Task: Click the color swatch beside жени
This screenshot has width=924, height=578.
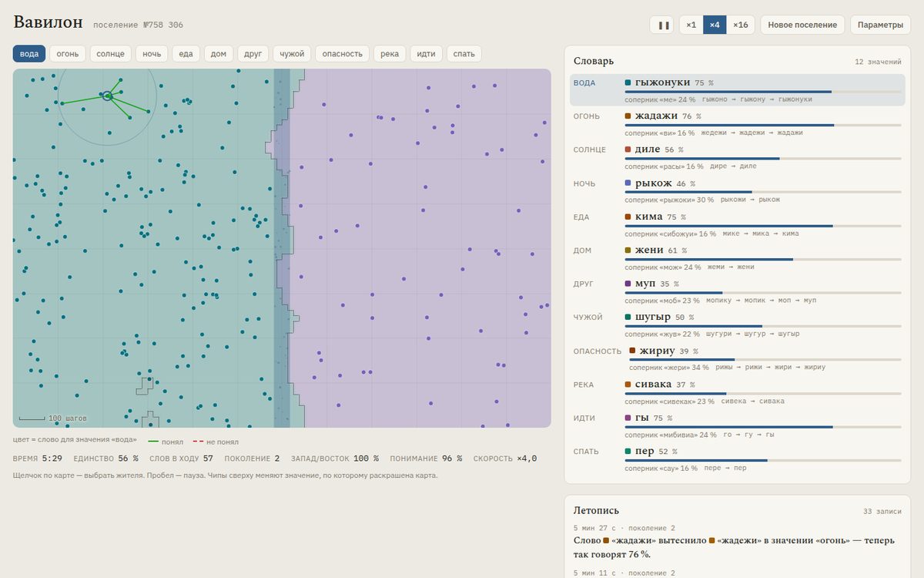Action: click(628, 250)
